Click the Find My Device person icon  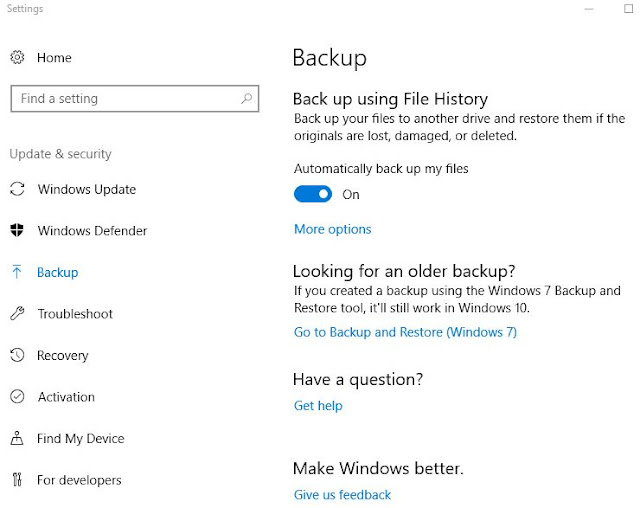(17, 438)
